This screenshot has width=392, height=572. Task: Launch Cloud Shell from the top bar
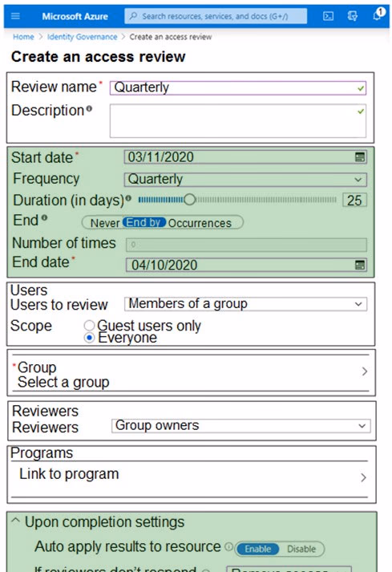point(328,16)
